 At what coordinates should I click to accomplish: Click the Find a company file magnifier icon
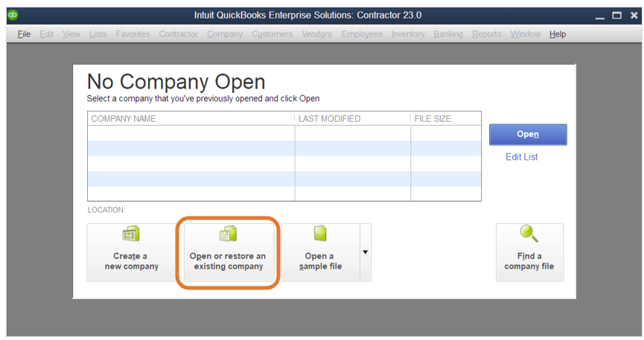point(529,234)
